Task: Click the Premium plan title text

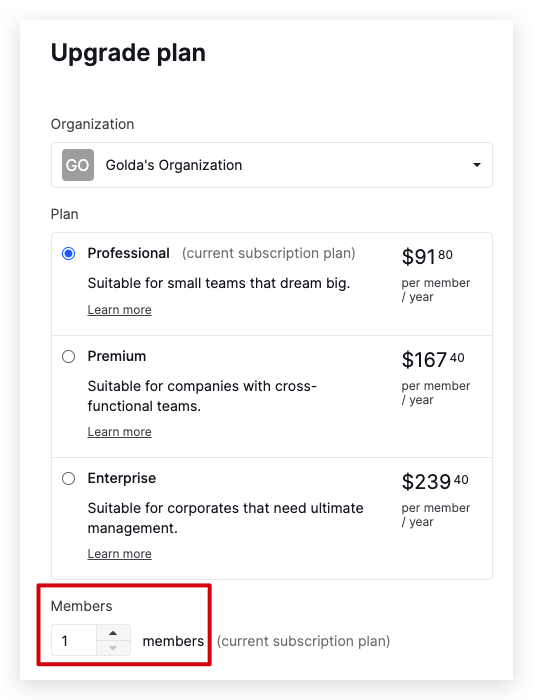Action: coord(117,356)
